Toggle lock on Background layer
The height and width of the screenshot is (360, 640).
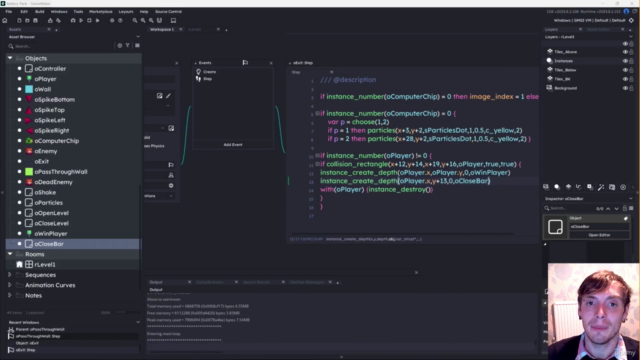click(631, 88)
